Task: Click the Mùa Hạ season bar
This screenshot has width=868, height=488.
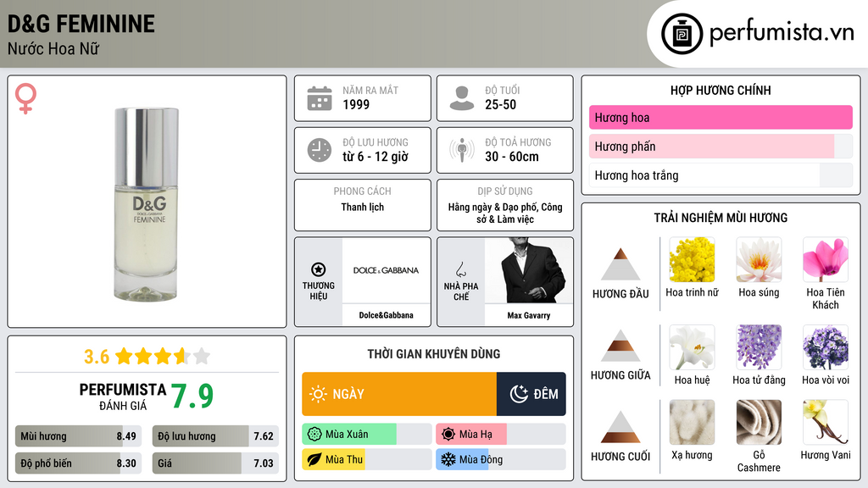Action: point(501,435)
